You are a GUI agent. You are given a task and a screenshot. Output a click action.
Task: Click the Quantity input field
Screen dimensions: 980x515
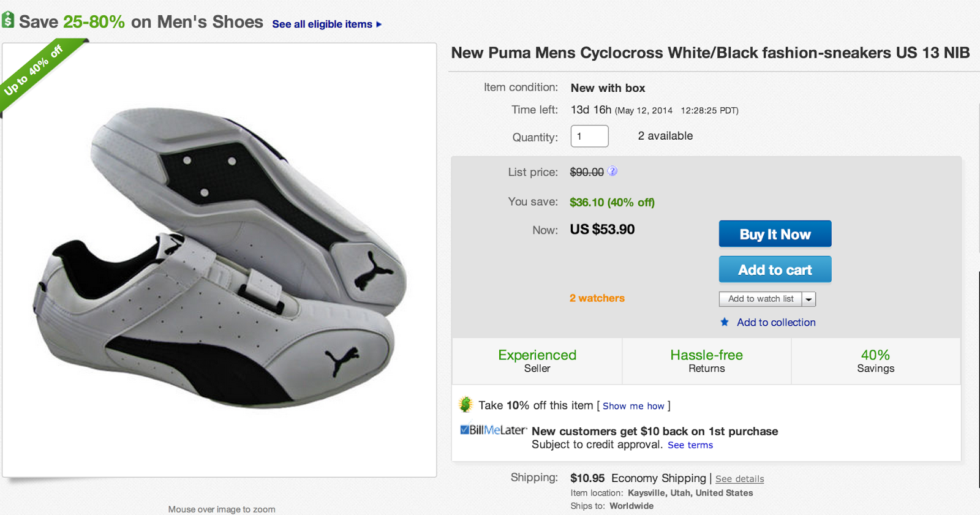click(x=589, y=136)
